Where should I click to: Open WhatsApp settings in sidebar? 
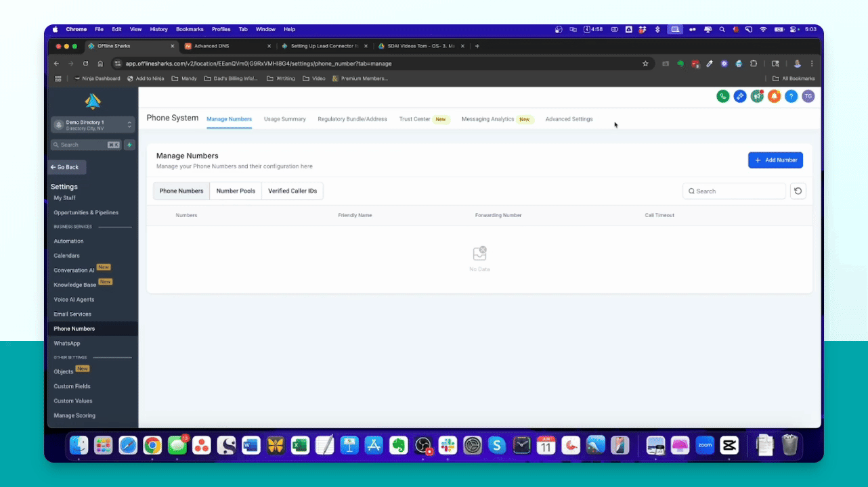pyautogui.click(x=66, y=344)
